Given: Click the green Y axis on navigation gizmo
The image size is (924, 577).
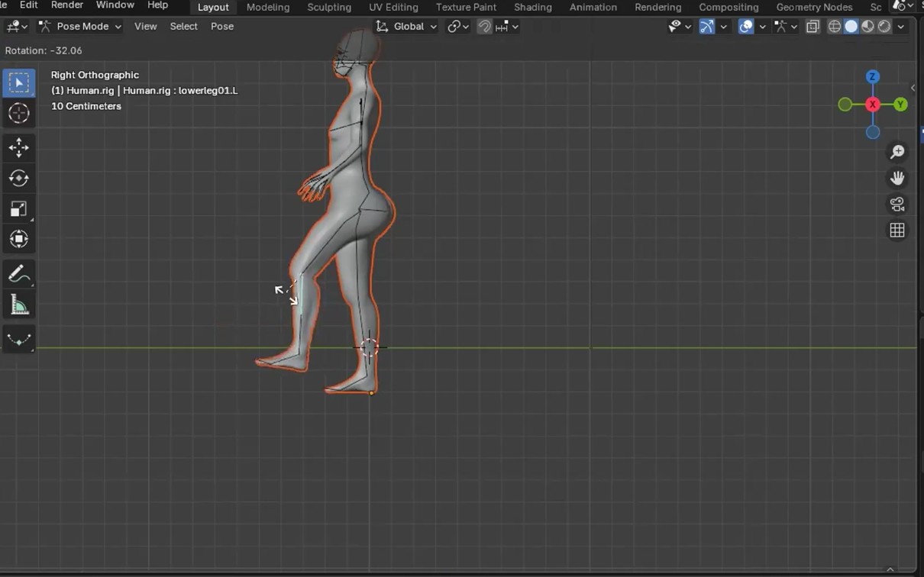Looking at the screenshot, I should [901, 105].
